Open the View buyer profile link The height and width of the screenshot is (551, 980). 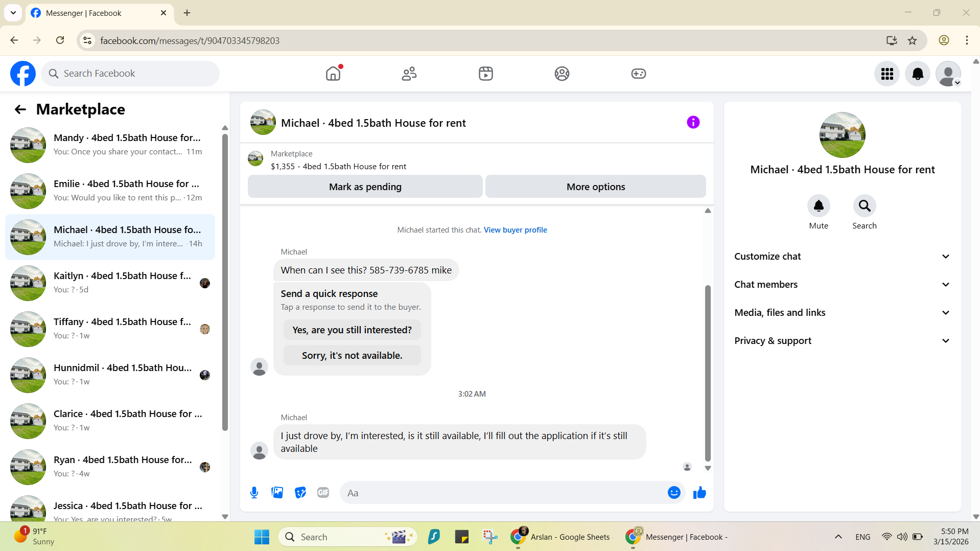(515, 230)
